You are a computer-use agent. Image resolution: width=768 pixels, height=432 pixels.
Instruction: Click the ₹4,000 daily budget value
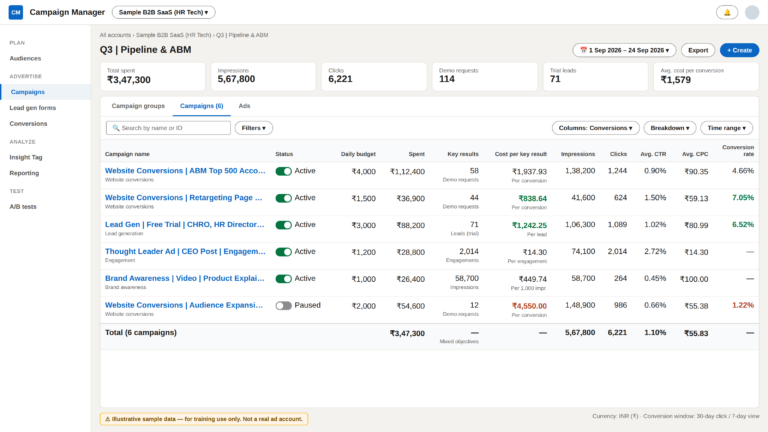(363, 171)
